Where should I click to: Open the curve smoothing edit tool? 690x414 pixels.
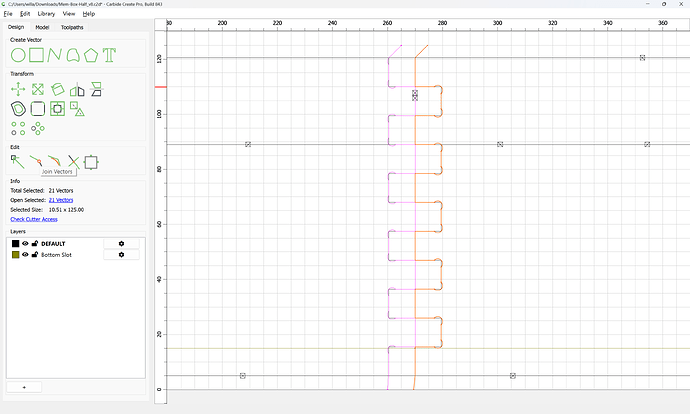pos(54,161)
